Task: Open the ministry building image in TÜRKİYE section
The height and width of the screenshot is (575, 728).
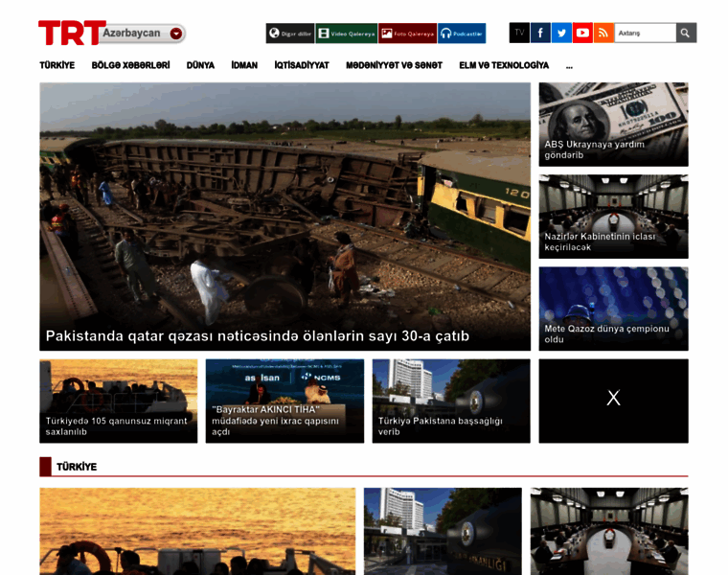Action: 443,531
